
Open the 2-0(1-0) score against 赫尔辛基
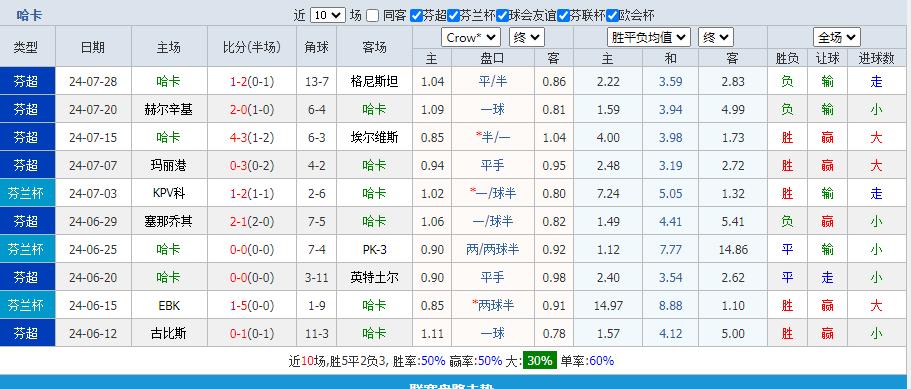tap(252, 109)
